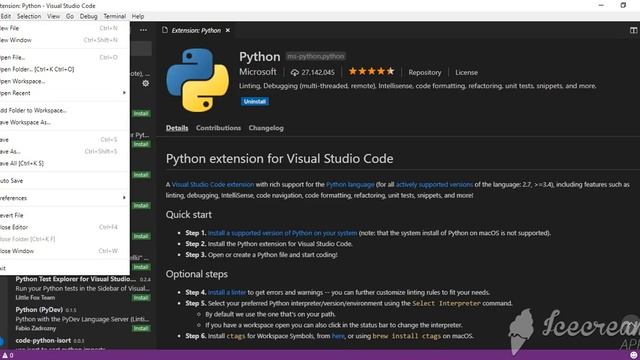Screen dimensions: 640x360
Task: Choose Revert File menu entry
Action: coord(64,216)
